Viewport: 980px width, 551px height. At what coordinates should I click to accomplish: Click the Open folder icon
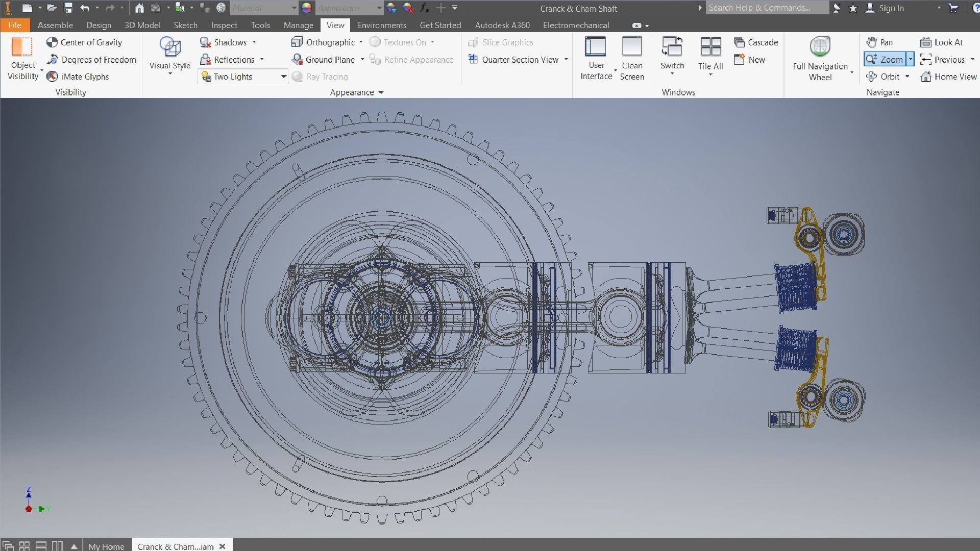click(x=52, y=8)
